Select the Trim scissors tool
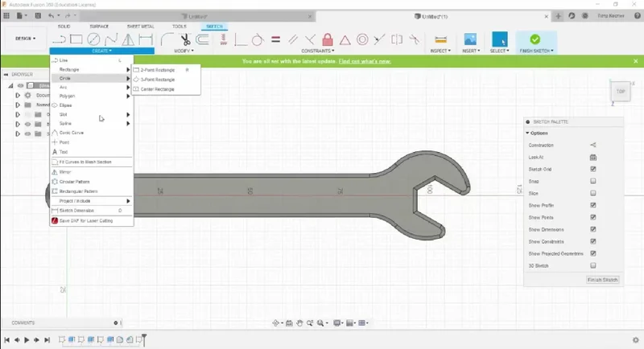 tap(185, 39)
